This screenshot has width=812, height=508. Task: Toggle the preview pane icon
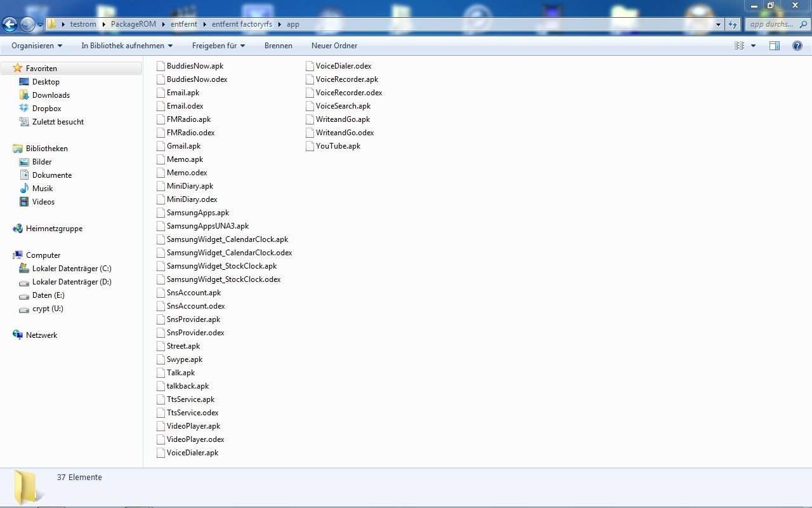(x=775, y=46)
